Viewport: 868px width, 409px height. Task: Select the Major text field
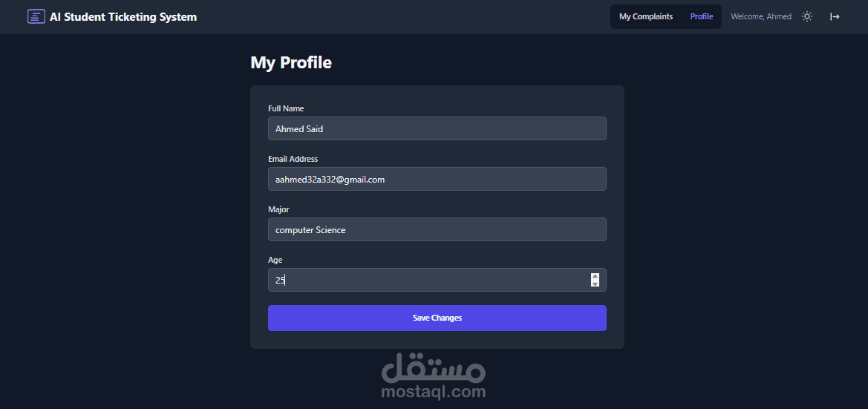(437, 229)
